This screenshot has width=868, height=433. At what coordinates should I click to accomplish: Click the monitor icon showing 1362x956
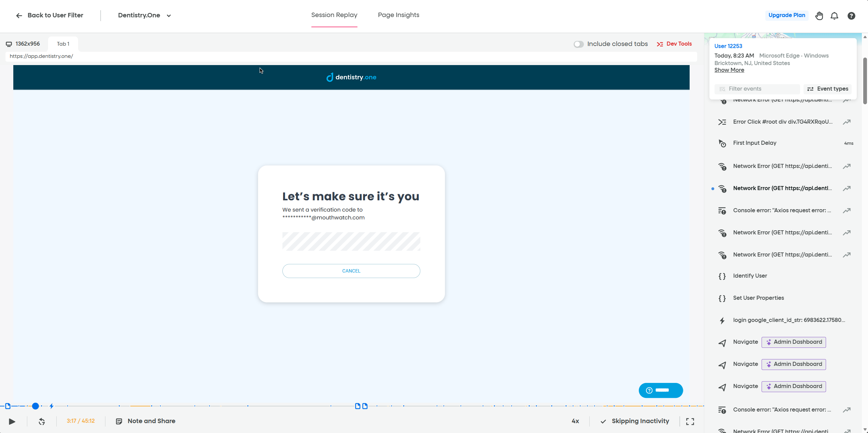[9, 44]
